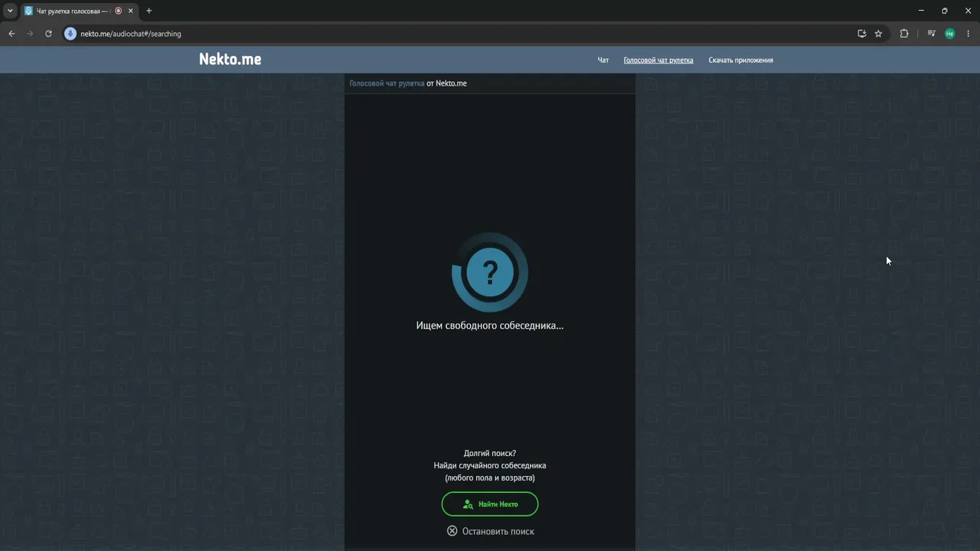Click the Найти Некто button

(490, 504)
